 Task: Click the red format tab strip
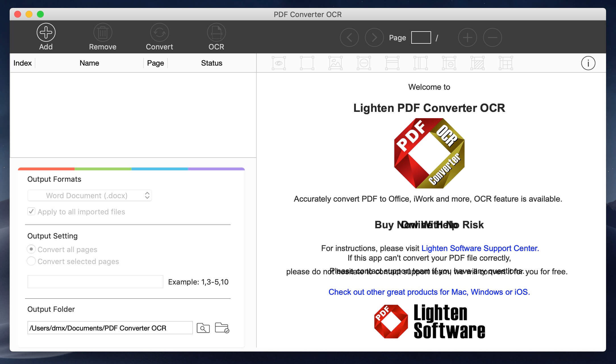point(46,169)
